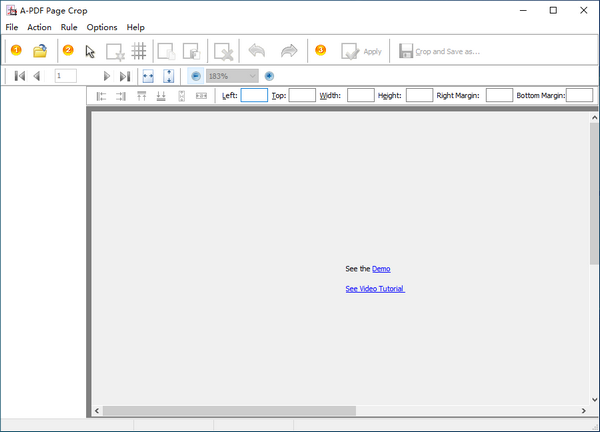Focus the Height input field

point(419,95)
